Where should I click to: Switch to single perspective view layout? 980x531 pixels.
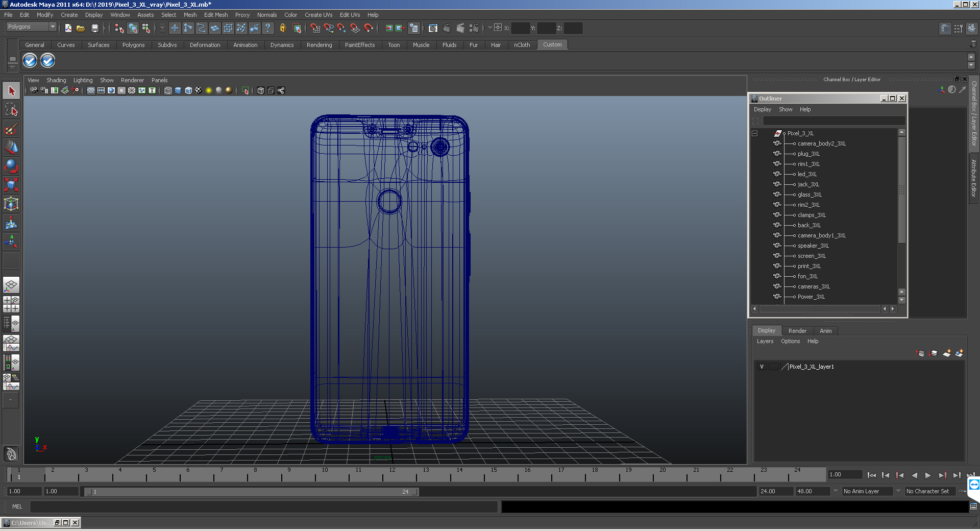[x=11, y=285]
